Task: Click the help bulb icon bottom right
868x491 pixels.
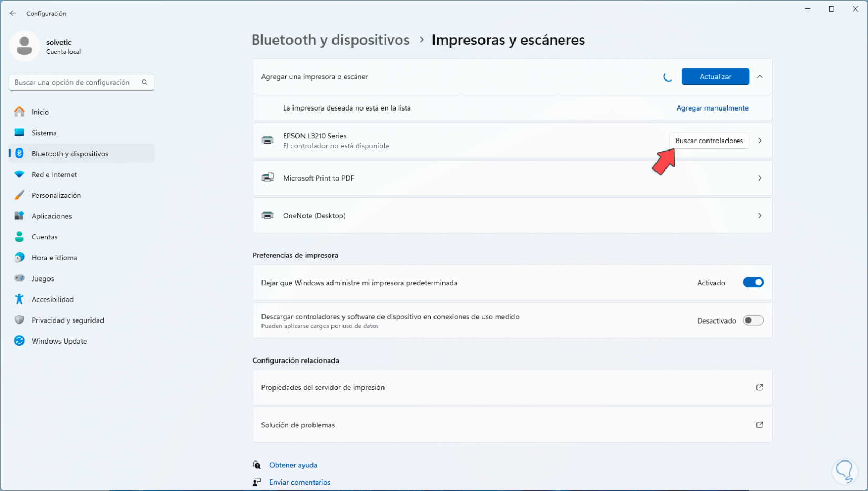Action: 844,471
